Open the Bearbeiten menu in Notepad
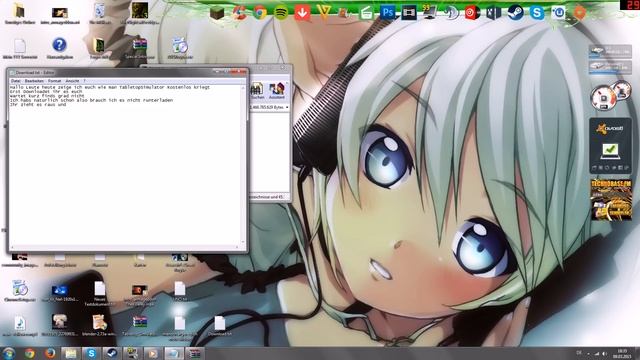This screenshot has height=360, width=640. (x=34, y=81)
